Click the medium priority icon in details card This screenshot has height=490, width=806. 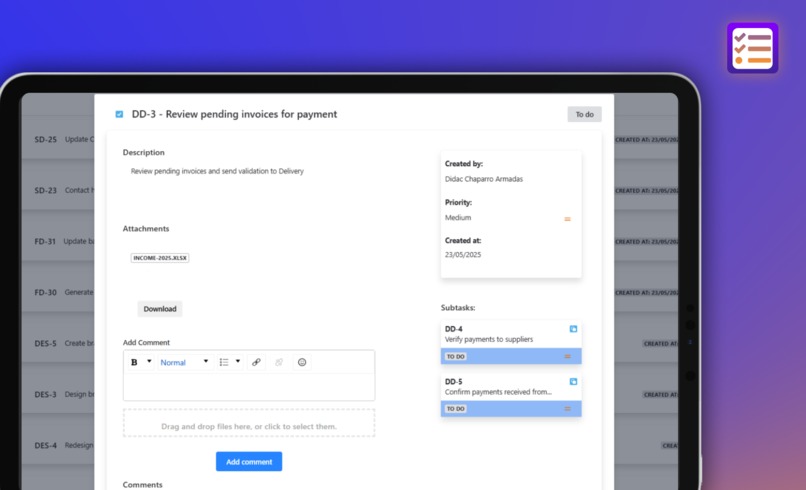pos(567,219)
